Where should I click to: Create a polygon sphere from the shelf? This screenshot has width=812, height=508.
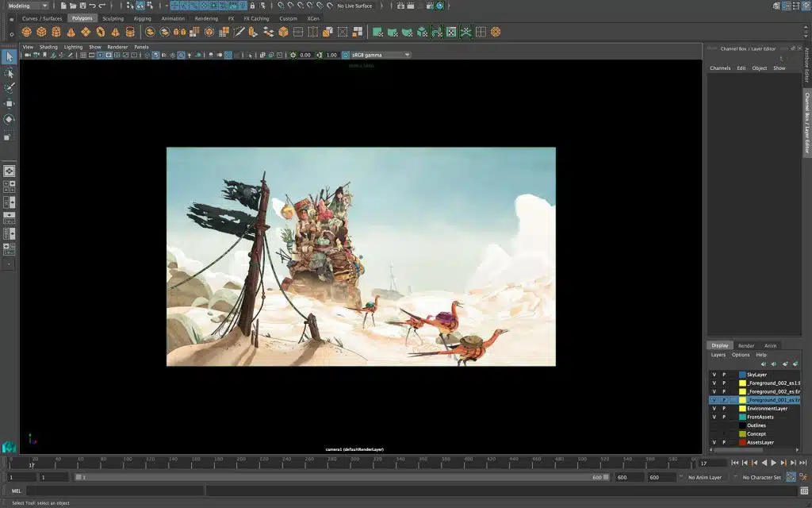pyautogui.click(x=26, y=33)
